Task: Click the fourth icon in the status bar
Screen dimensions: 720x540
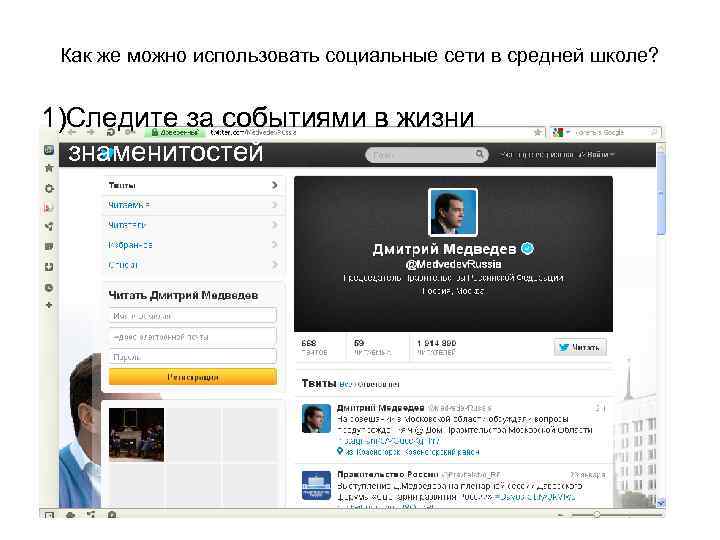Action: click(x=112, y=515)
